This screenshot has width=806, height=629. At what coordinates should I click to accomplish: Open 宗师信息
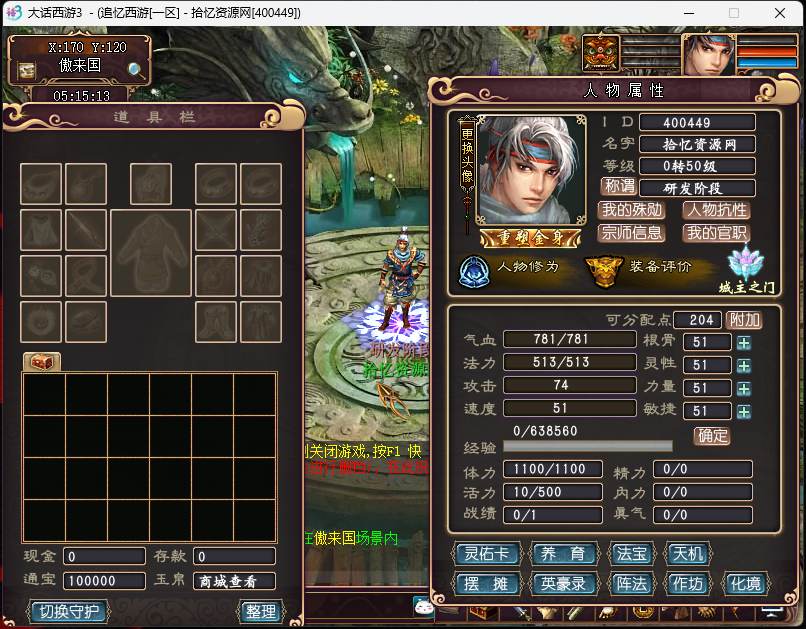pos(632,233)
